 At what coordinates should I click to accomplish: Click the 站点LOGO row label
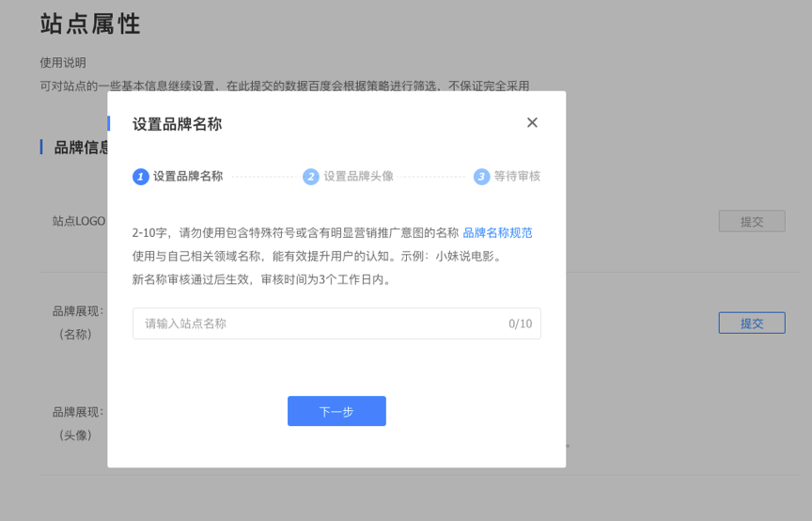click(x=79, y=221)
